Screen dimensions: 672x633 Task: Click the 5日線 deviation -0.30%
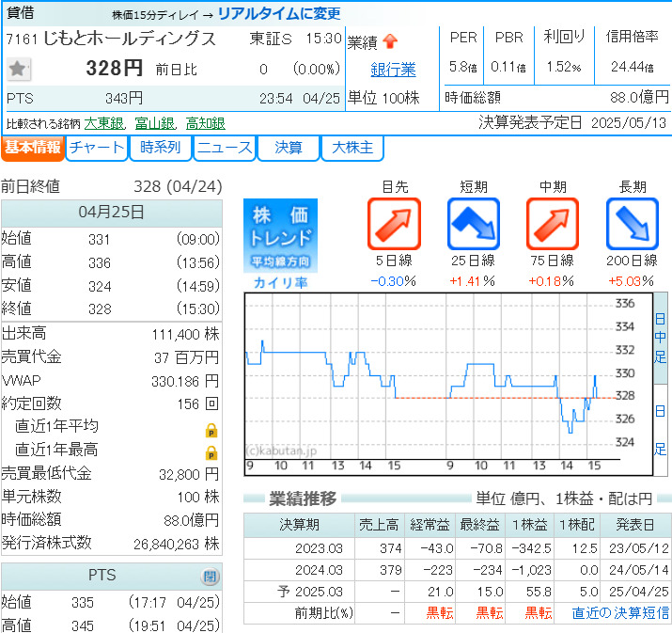click(393, 281)
